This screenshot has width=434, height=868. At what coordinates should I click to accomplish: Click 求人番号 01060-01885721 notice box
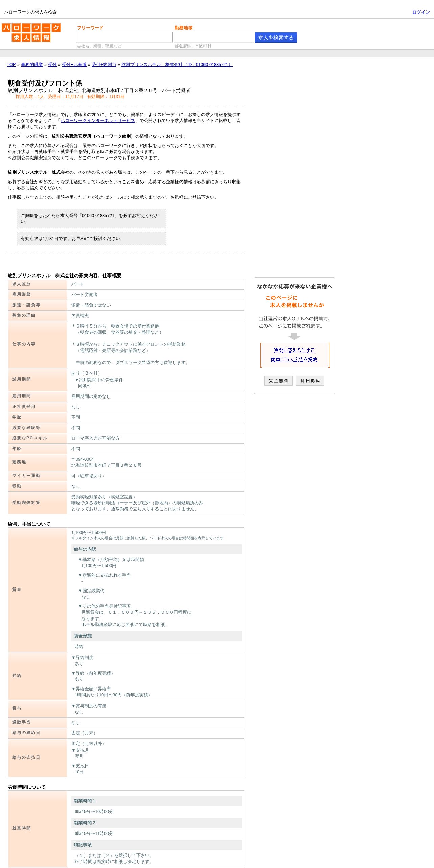coord(92,219)
